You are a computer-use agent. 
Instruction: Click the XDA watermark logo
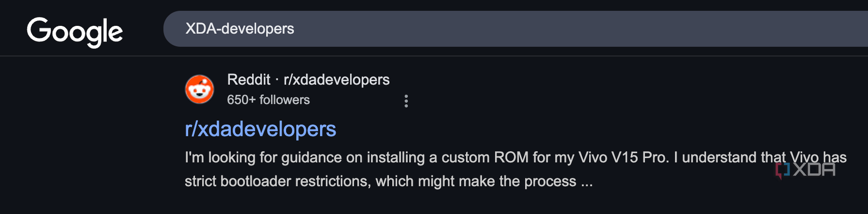805,170
